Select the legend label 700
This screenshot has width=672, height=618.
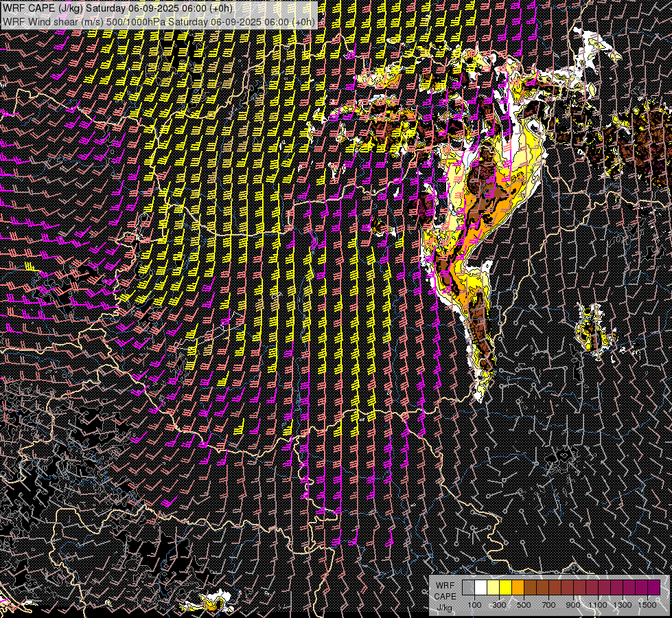[548, 605]
